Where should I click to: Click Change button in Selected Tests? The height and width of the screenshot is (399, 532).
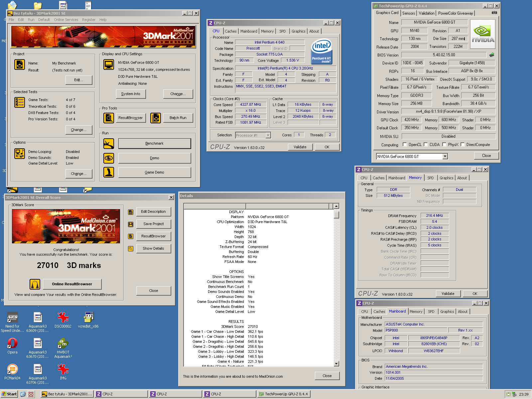79,130
